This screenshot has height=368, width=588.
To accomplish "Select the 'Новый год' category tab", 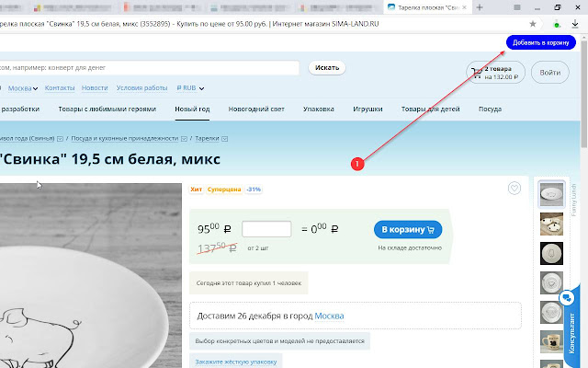I will 192,109.
